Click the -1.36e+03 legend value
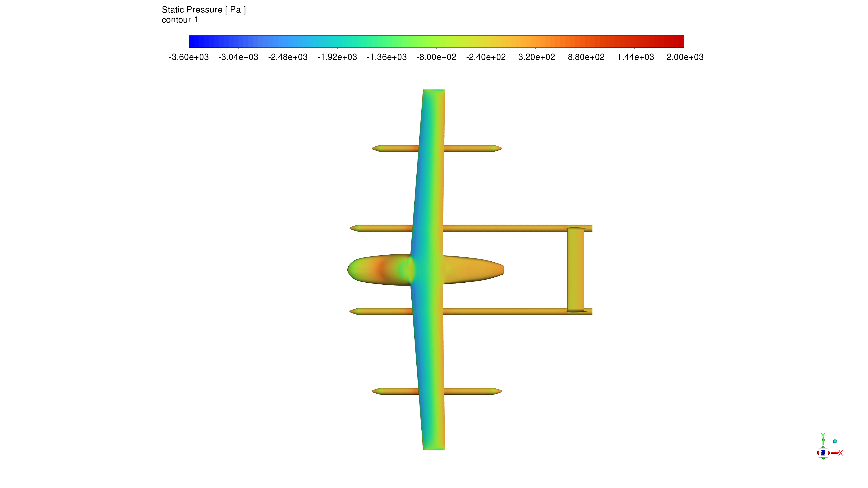 pyautogui.click(x=387, y=57)
